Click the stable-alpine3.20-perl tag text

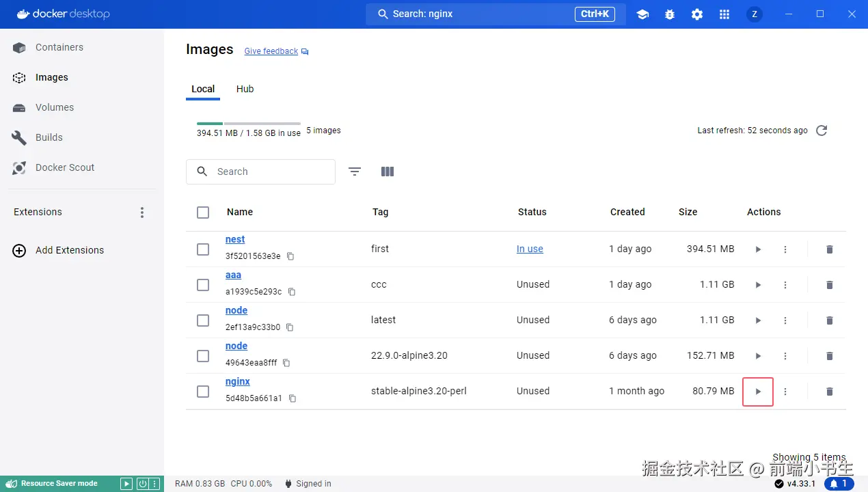click(418, 391)
